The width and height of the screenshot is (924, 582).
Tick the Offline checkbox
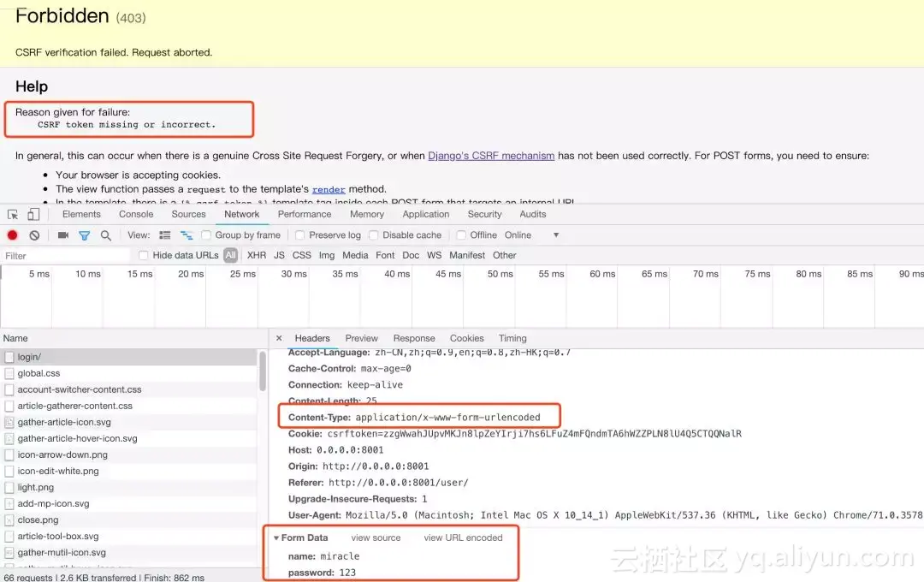461,235
